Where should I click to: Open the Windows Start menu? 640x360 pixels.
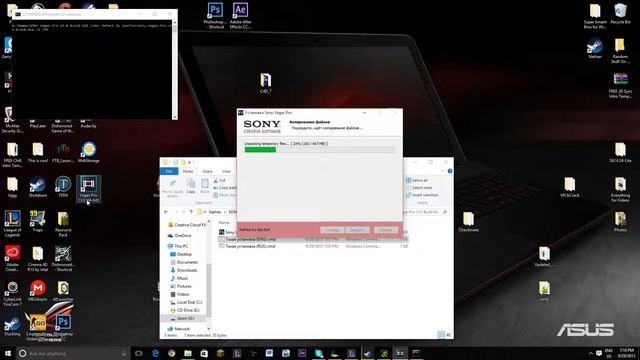pos(7,353)
